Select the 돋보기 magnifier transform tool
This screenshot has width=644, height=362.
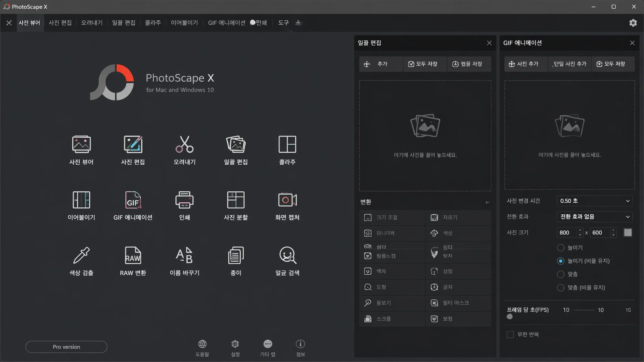click(392, 303)
